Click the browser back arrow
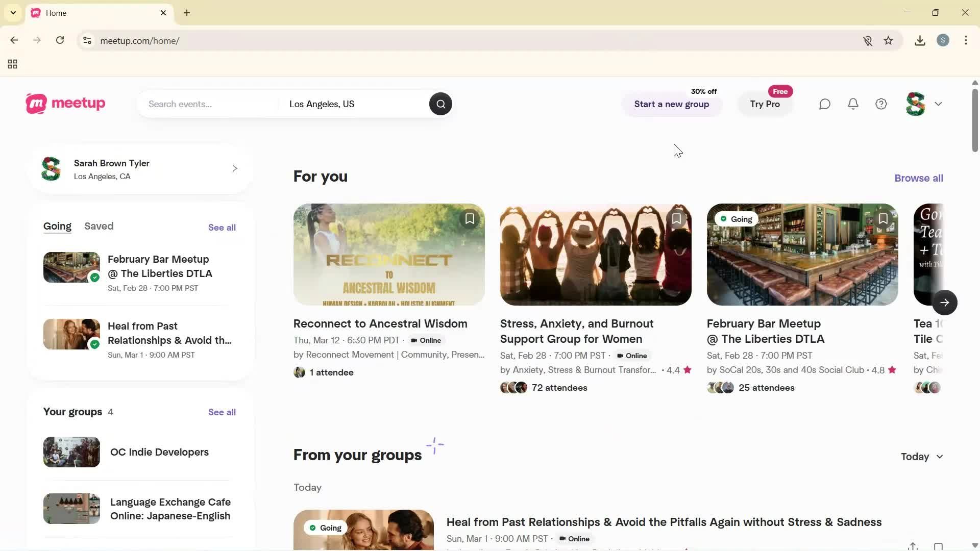The image size is (980, 551). (x=14, y=40)
